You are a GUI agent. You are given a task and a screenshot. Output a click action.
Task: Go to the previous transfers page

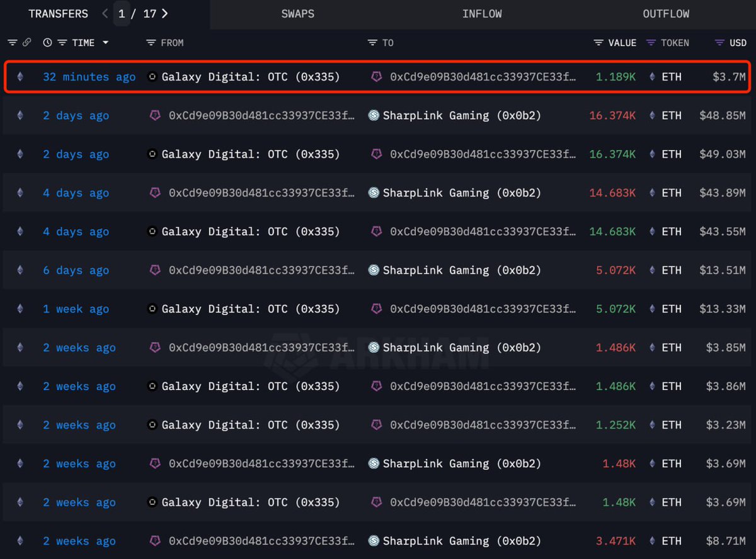tap(105, 14)
